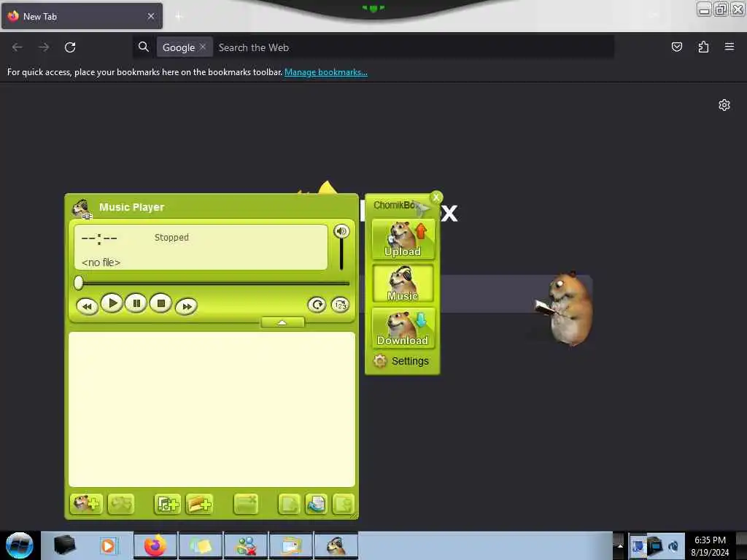
Task: Open the Firefox hamburger menu
Action: [729, 47]
